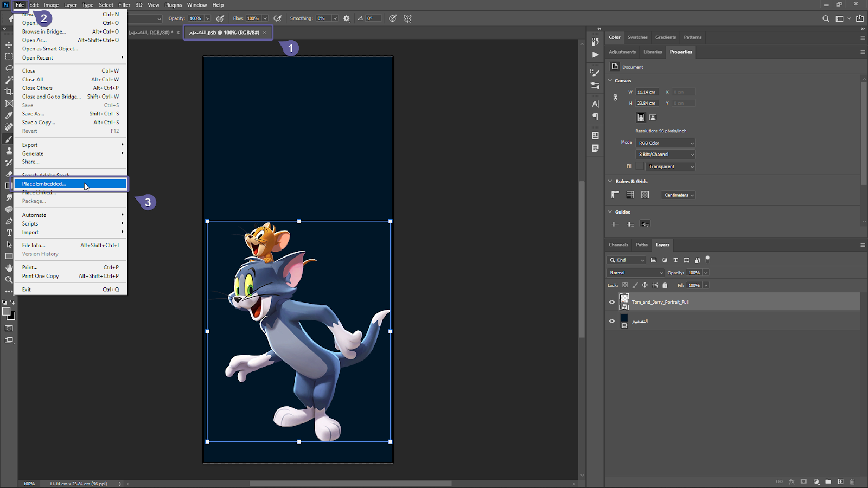Select the Path Selection arrow tool
Viewport: 868px width, 488px height.
pos(9,245)
